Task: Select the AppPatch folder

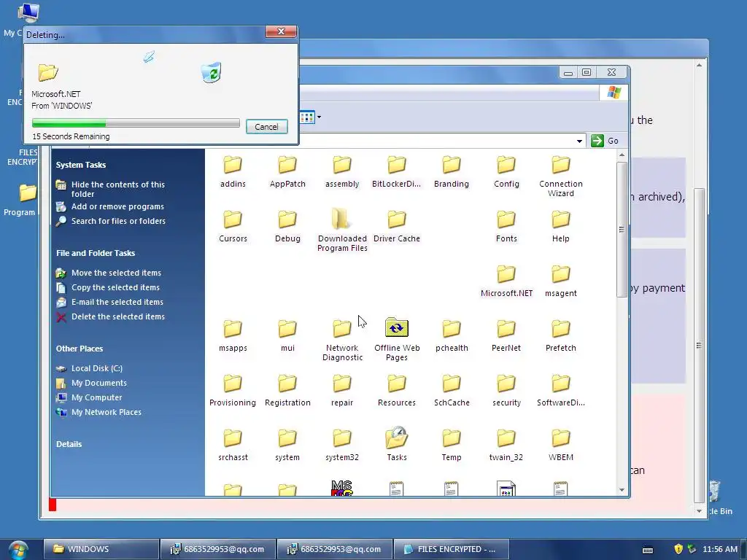Action: [287, 171]
